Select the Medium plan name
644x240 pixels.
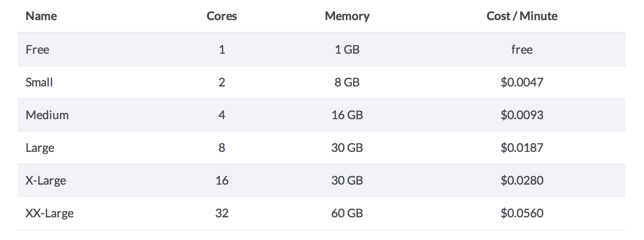(x=47, y=115)
